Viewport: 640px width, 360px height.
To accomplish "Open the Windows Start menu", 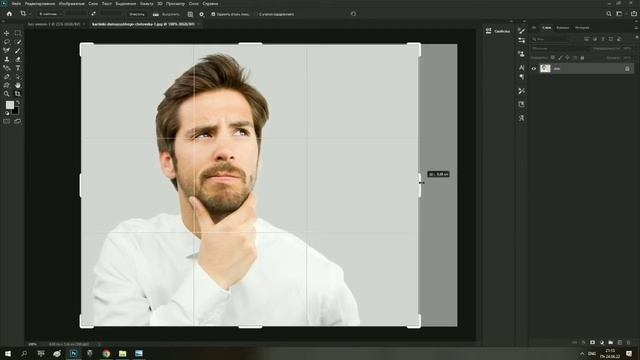I will tap(7, 353).
